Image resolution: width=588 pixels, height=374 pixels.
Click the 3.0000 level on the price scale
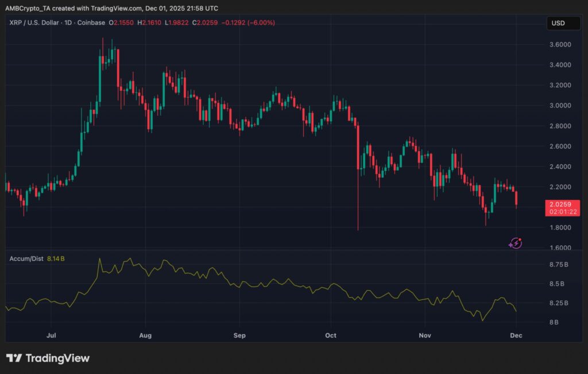tap(560, 106)
